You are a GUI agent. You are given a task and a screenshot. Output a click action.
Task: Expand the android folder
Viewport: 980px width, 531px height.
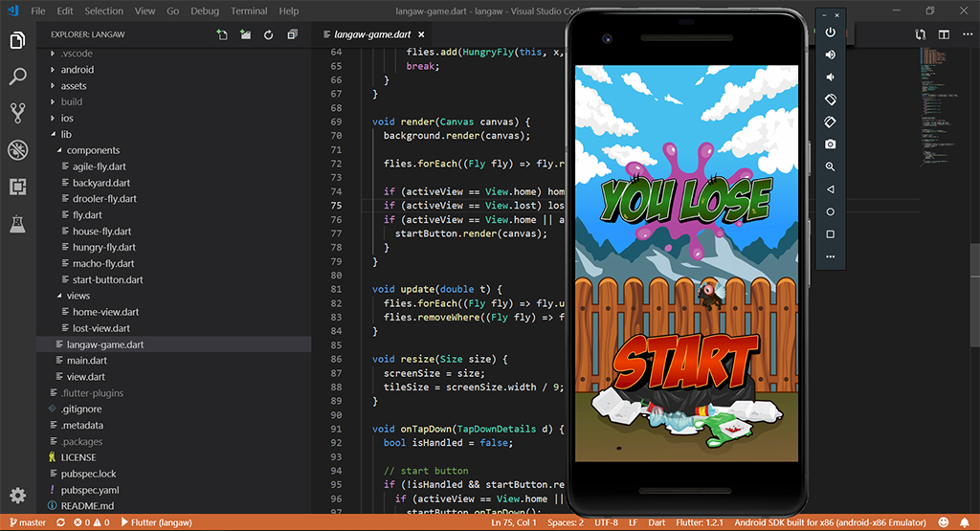[77, 70]
